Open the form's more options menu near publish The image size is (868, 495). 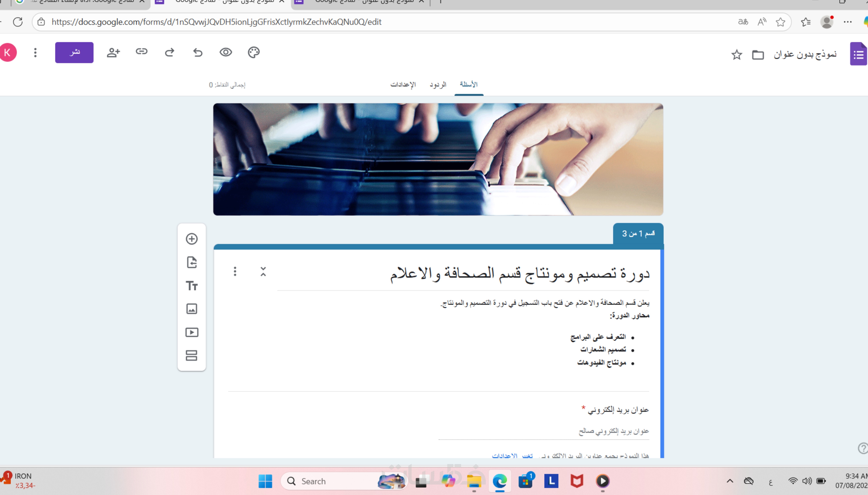click(35, 52)
